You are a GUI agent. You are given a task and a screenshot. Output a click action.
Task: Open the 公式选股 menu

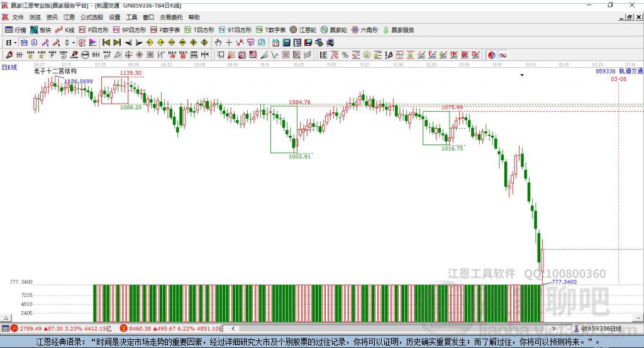point(91,18)
